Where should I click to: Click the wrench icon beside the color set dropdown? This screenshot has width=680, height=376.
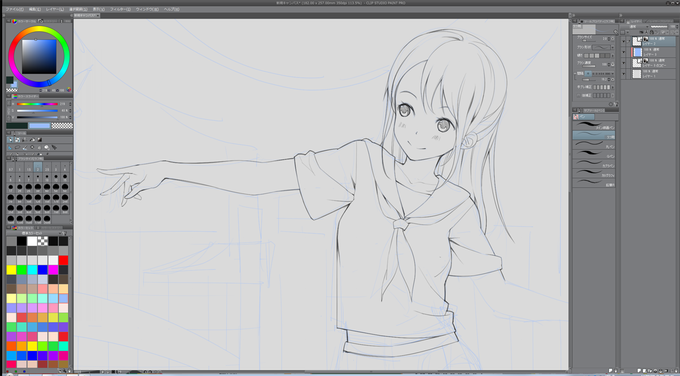click(x=65, y=233)
